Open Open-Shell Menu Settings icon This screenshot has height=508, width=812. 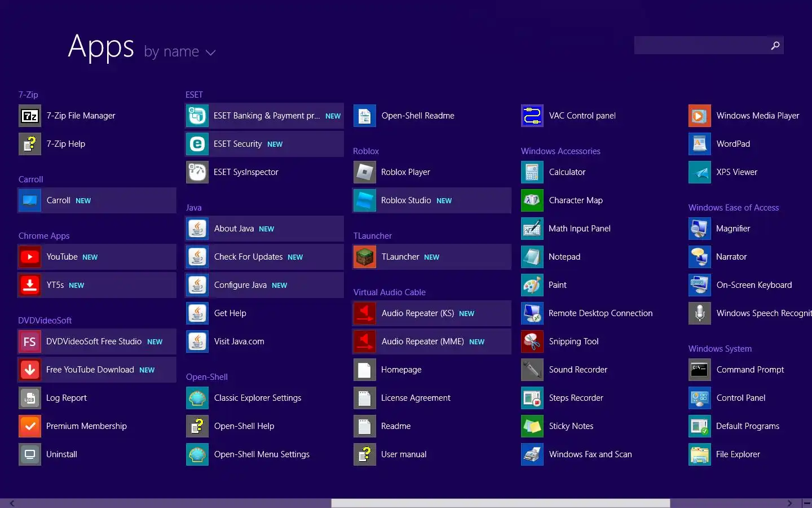(197, 454)
